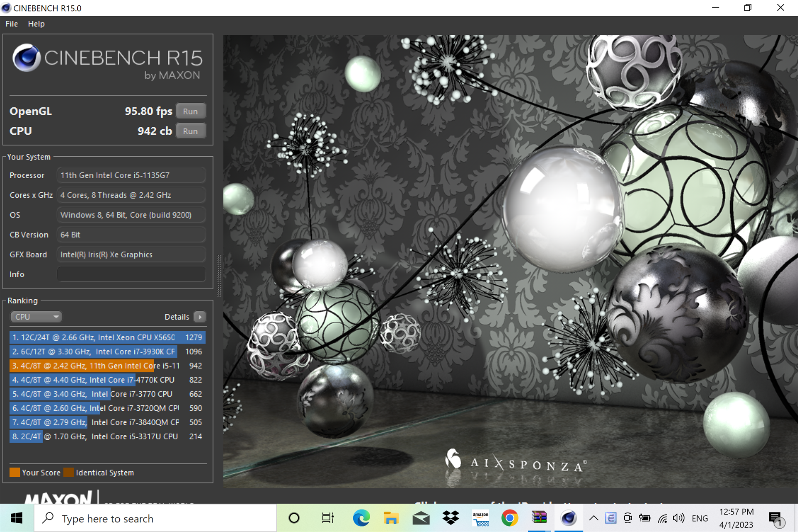
Task: Open the File menu
Action: click(x=12, y=24)
